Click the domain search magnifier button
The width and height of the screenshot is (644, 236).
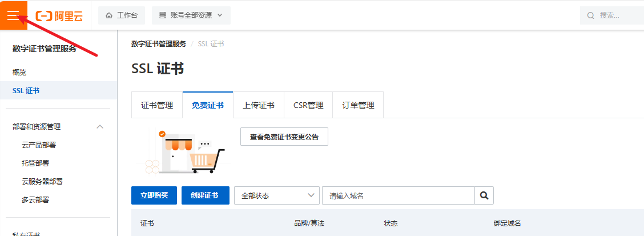tap(484, 195)
